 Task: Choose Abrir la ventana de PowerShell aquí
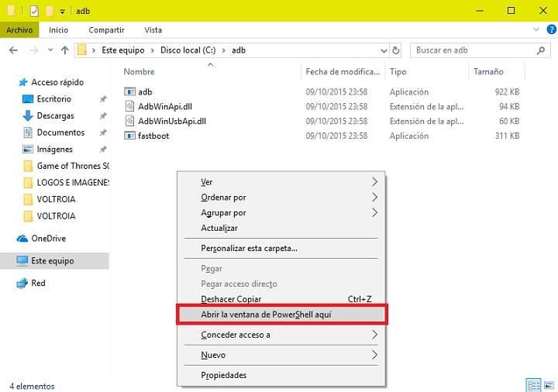pyautogui.click(x=282, y=315)
